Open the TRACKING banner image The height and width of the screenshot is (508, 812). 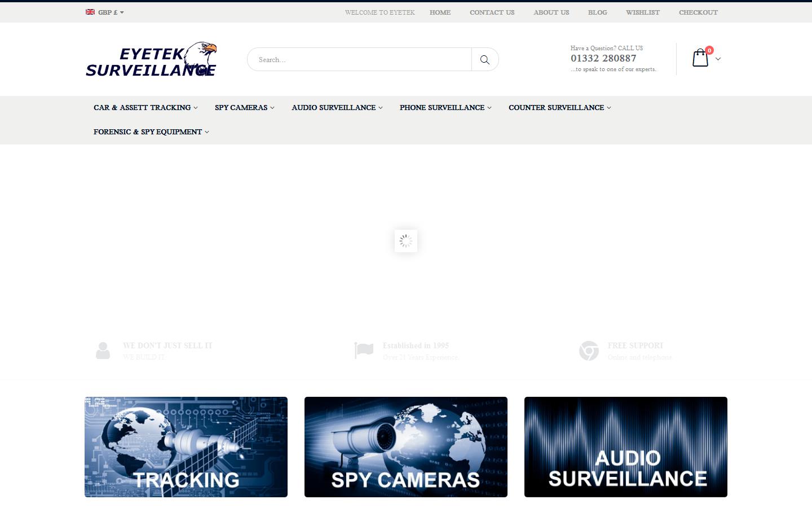pos(186,446)
